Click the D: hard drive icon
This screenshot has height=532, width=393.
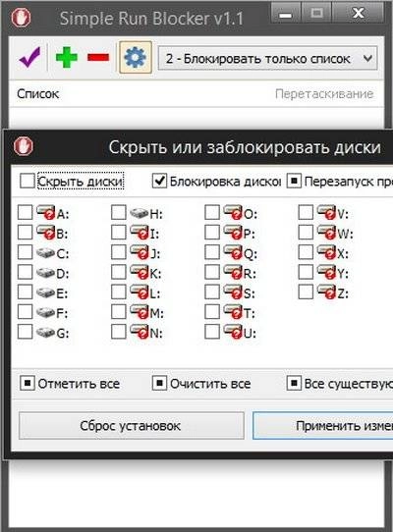pos(45,273)
